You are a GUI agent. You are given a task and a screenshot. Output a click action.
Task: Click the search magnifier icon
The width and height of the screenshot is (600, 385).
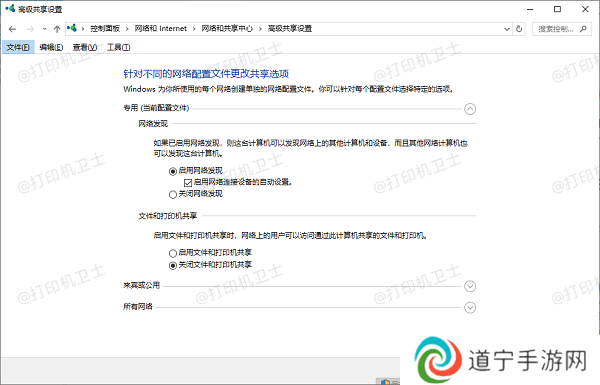[583, 29]
